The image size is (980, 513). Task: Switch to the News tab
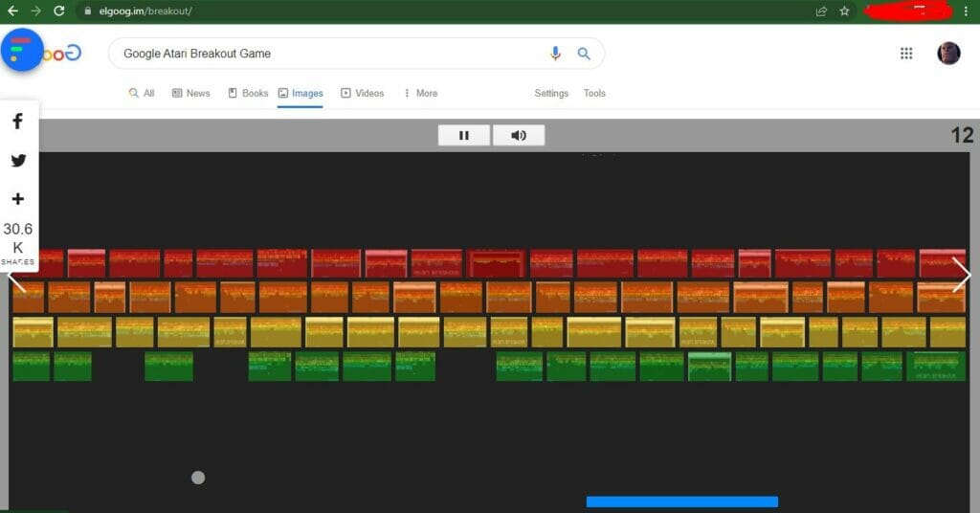191,94
